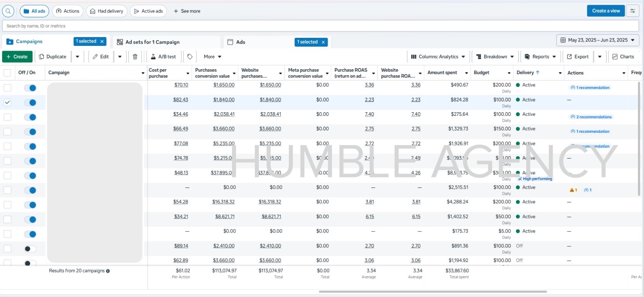Open the Charts panel
The width and height of the screenshot is (644, 297).
(x=623, y=57)
